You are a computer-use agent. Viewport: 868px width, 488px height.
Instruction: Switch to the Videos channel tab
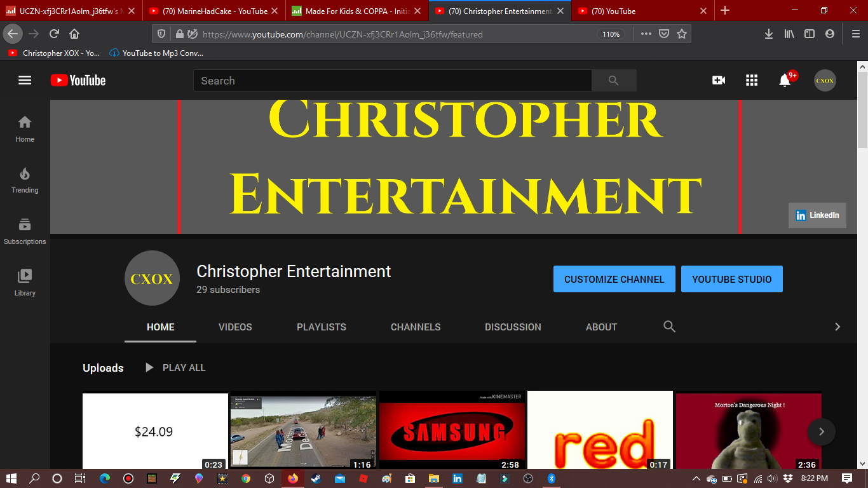(x=235, y=327)
